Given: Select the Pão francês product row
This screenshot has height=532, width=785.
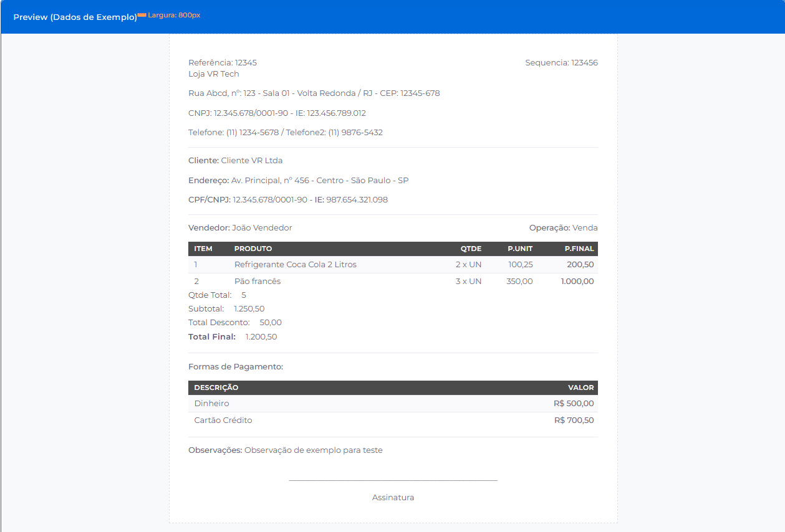Looking at the screenshot, I should (x=258, y=282).
